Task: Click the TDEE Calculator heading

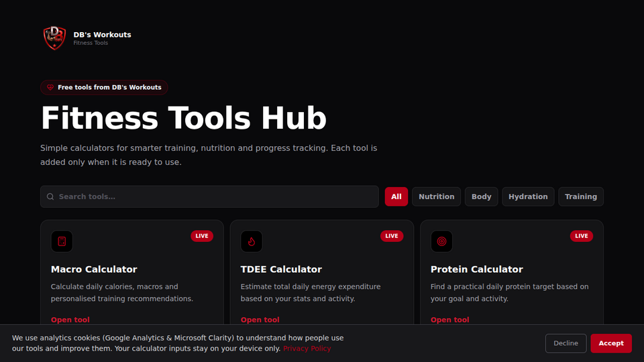Action: pos(281,269)
